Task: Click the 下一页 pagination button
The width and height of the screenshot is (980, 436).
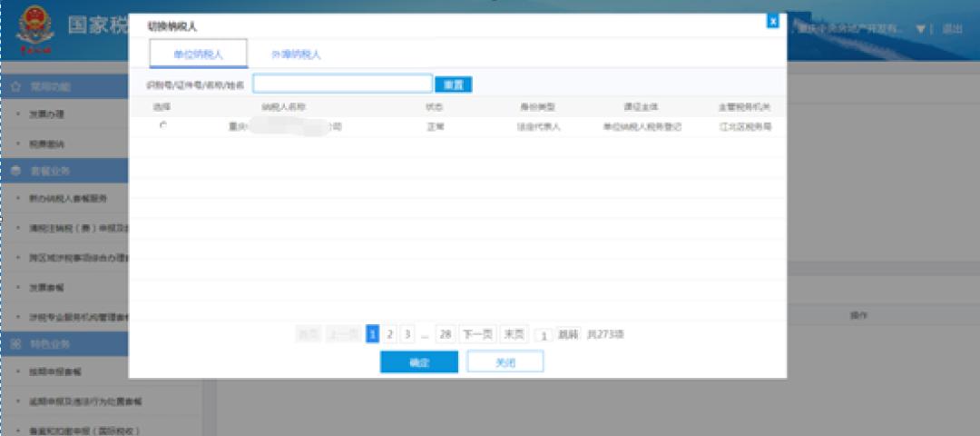Action: click(478, 334)
